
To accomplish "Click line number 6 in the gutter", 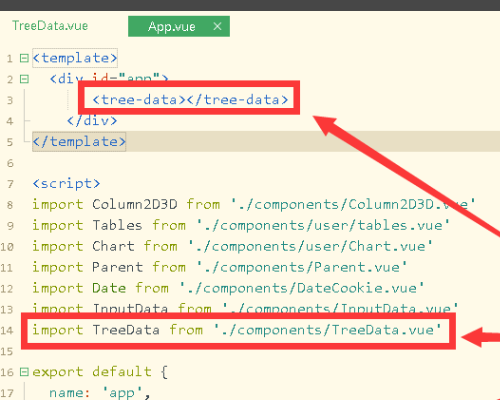I will coord(10,163).
